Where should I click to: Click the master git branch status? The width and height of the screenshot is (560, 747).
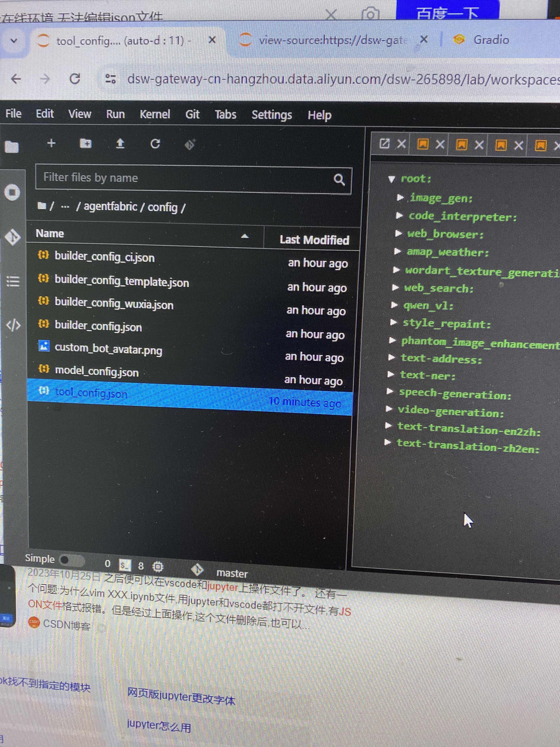232,573
